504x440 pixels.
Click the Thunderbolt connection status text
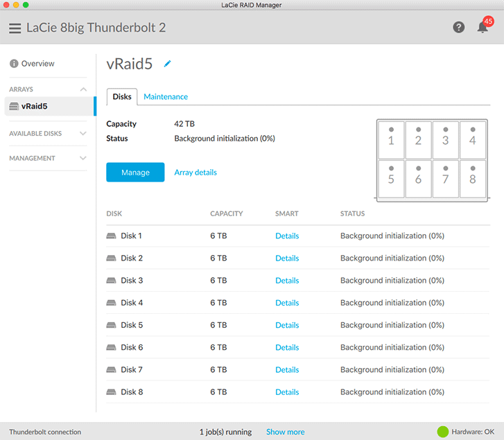(x=45, y=432)
